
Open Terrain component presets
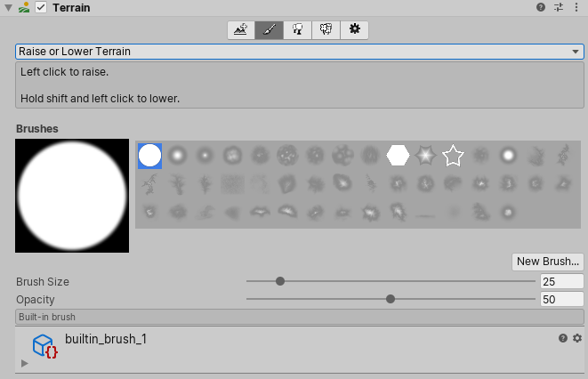click(559, 7)
